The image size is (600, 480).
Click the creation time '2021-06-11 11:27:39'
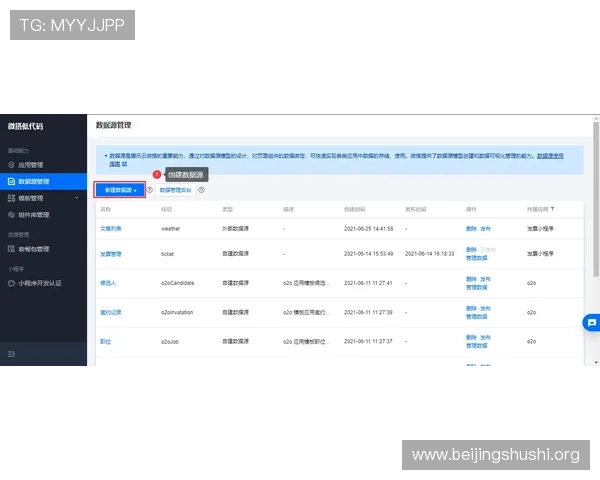tap(368, 312)
